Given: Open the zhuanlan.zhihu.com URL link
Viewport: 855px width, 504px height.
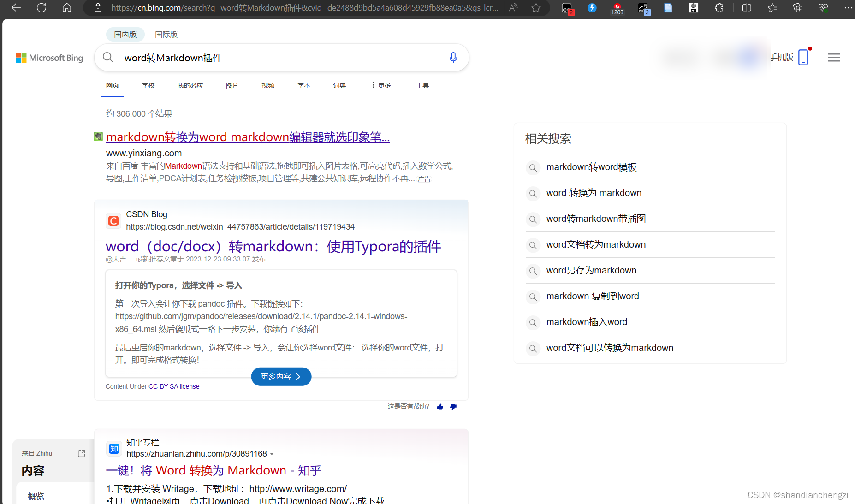Looking at the screenshot, I should tap(196, 454).
